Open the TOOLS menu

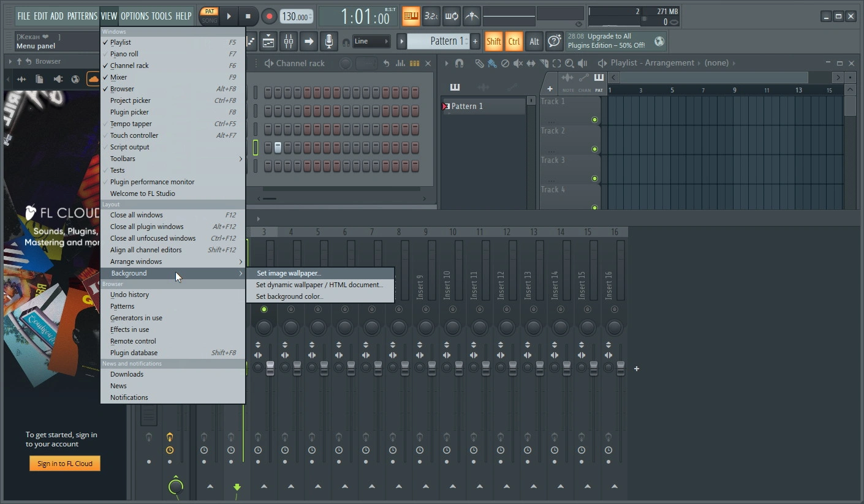[162, 16]
